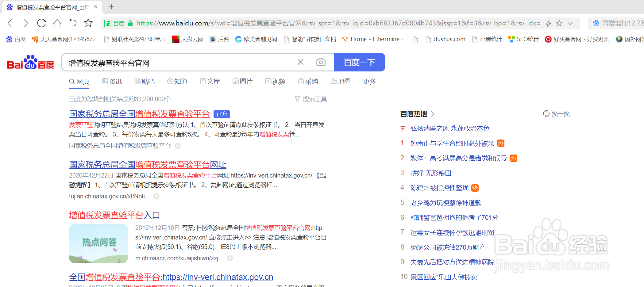This screenshot has width=644, height=287.
Task: Open the 百度热搜 heading arrow
Action: [x=433, y=114]
